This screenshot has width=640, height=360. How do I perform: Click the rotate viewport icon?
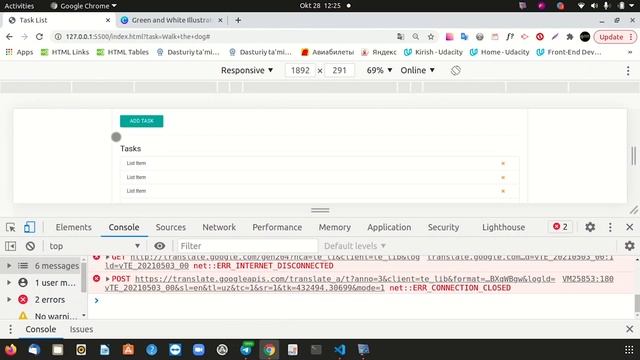(456, 70)
